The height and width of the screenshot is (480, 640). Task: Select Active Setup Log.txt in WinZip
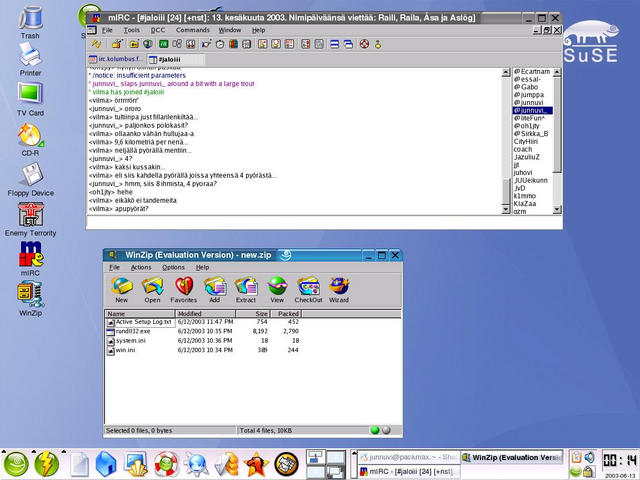coord(140,322)
